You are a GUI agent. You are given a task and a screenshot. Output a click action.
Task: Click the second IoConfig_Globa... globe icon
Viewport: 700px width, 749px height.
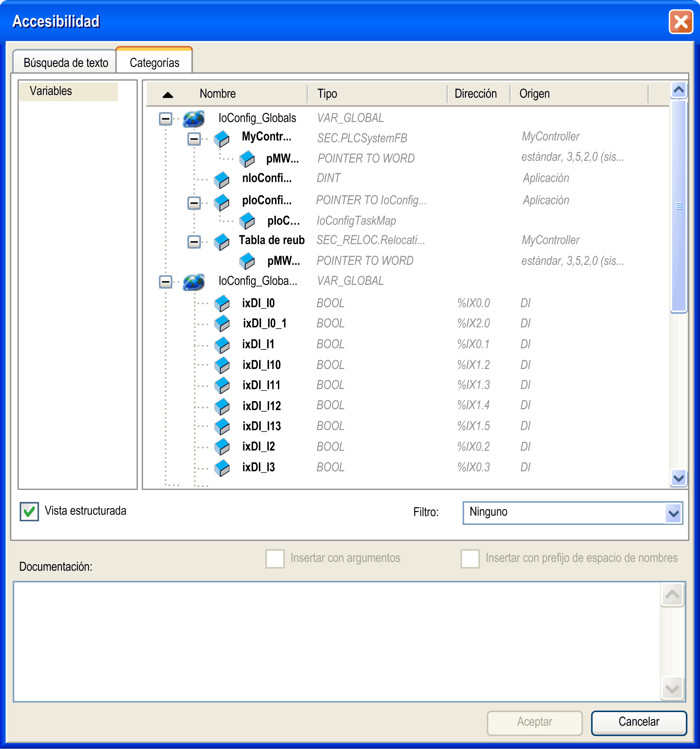pos(193,282)
